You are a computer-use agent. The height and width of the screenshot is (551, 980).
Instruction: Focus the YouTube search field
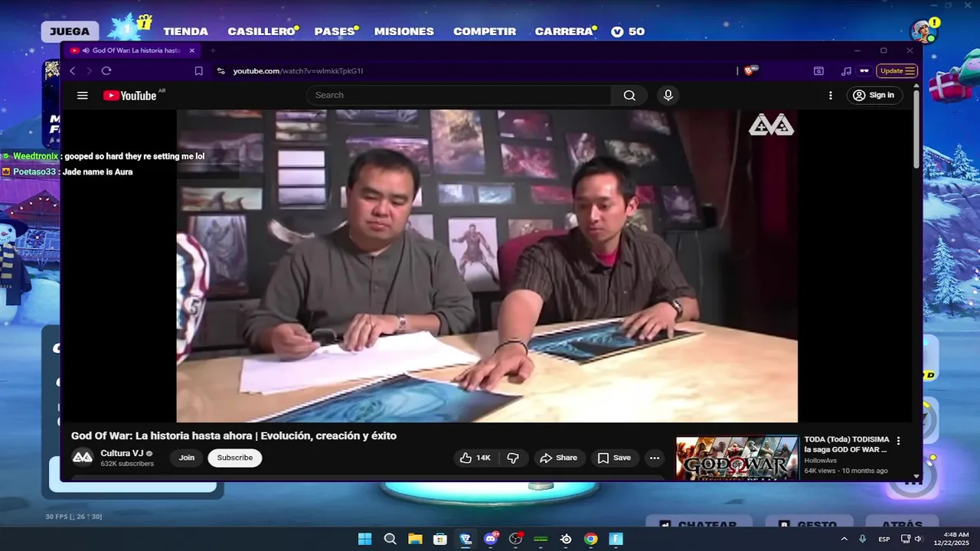point(459,96)
